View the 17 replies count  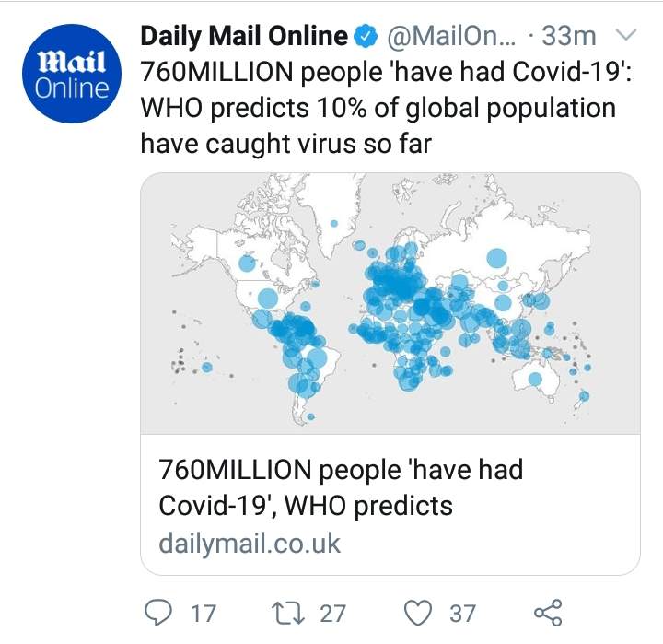pos(204,614)
